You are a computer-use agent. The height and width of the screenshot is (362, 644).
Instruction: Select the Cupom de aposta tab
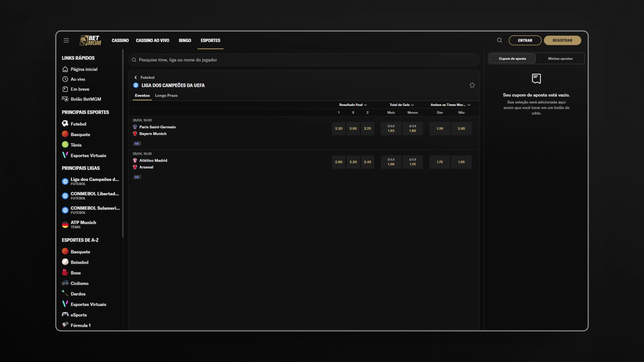pyautogui.click(x=512, y=59)
